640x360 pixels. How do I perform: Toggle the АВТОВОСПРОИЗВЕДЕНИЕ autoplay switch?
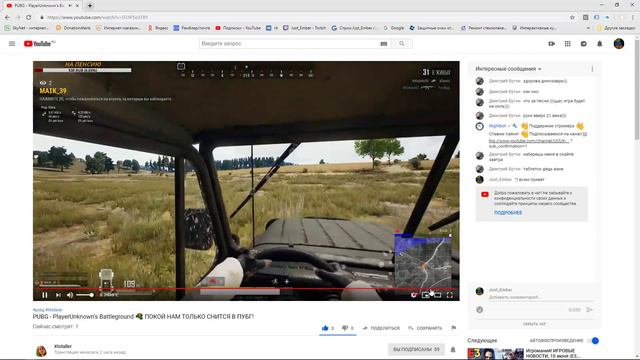(x=594, y=340)
